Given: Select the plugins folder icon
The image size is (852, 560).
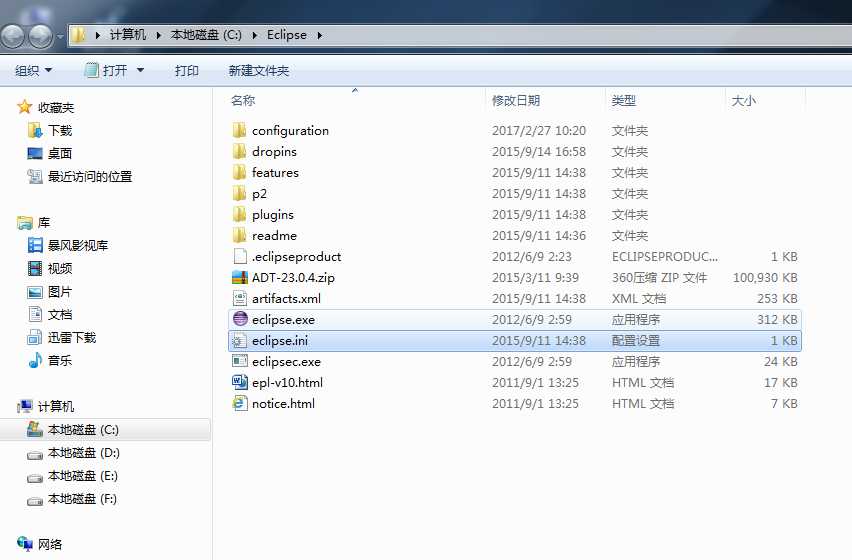Looking at the screenshot, I should pos(240,215).
